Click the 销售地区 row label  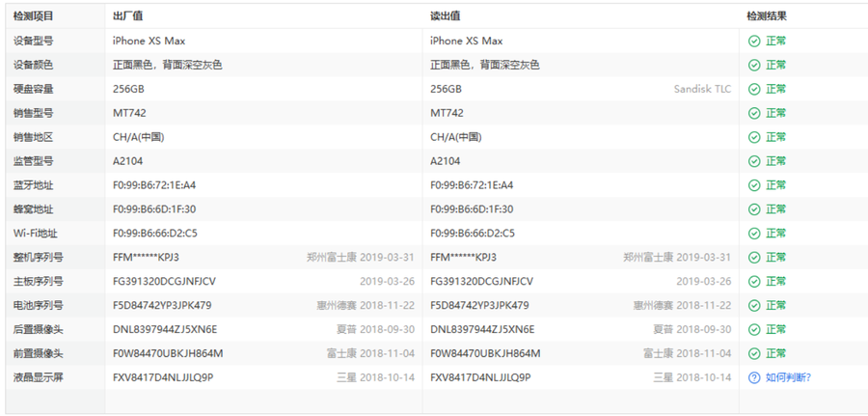pos(33,137)
